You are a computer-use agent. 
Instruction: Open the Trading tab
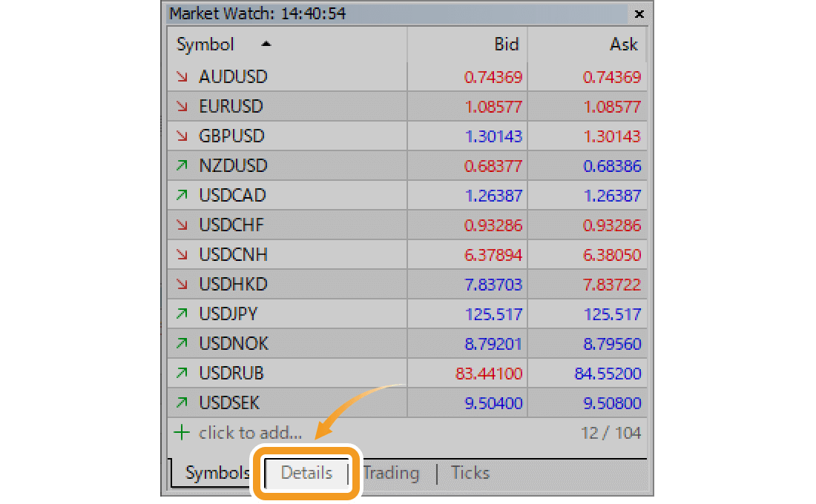tap(391, 473)
